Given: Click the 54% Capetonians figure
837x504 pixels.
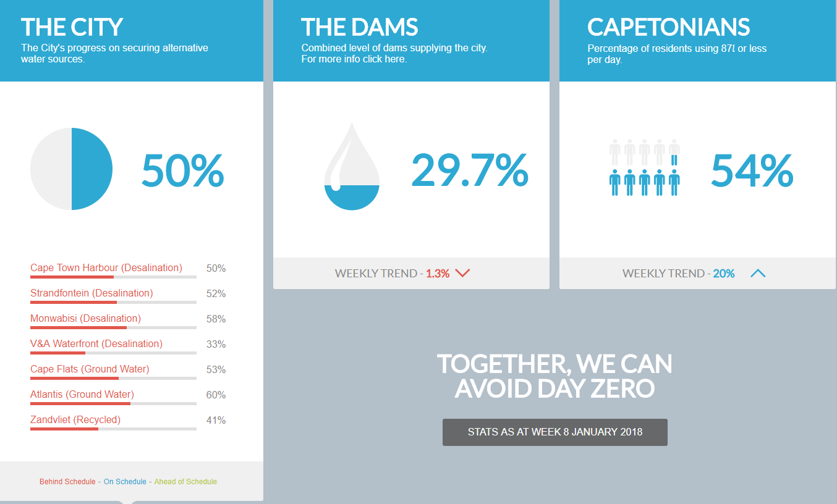Looking at the screenshot, I should coord(752,169).
